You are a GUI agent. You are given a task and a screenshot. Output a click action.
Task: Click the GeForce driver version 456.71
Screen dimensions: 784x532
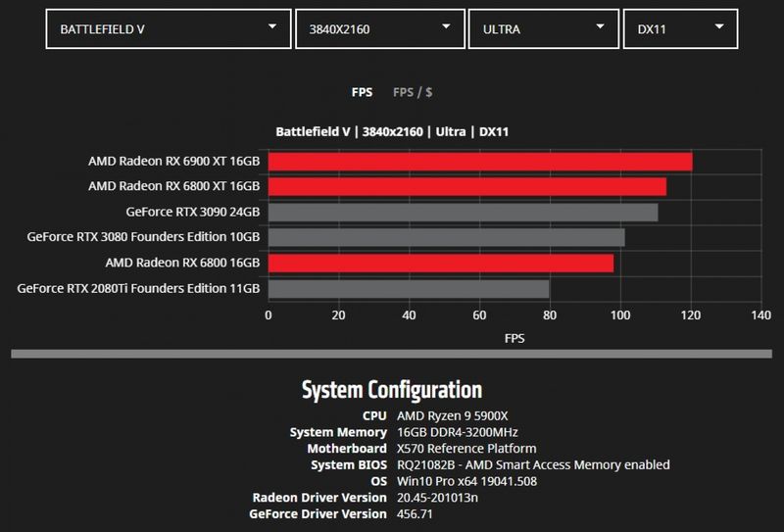pos(415,514)
